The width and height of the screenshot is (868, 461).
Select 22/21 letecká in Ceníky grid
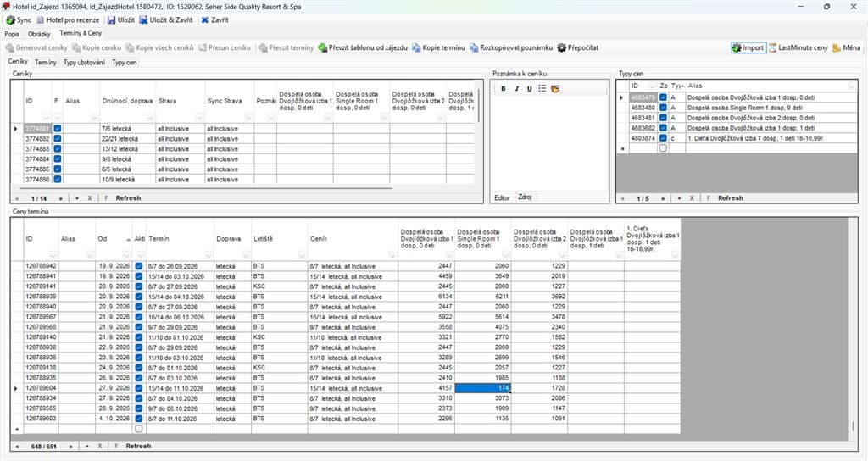pos(127,139)
